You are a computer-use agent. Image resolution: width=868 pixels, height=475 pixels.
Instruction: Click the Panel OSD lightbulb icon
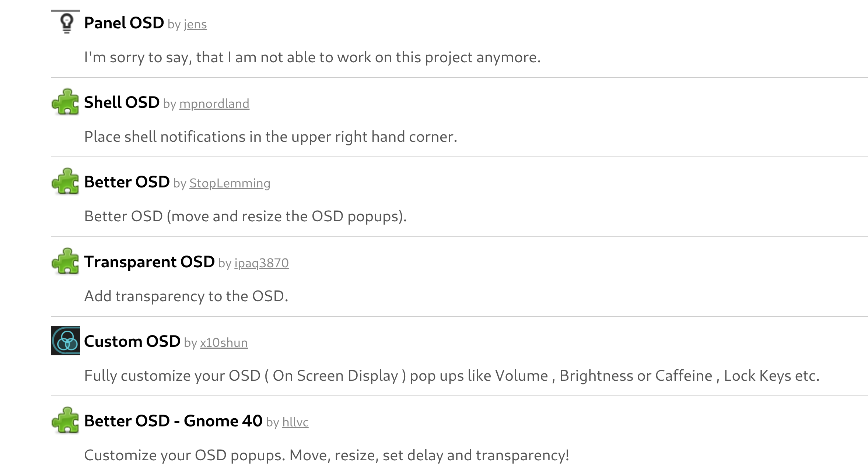pyautogui.click(x=66, y=23)
